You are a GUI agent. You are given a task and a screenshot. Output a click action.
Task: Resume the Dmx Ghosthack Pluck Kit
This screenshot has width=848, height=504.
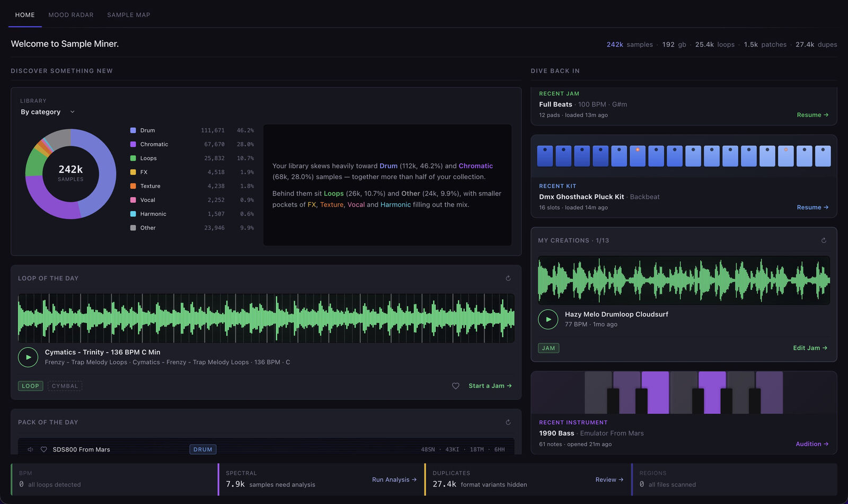[812, 207]
